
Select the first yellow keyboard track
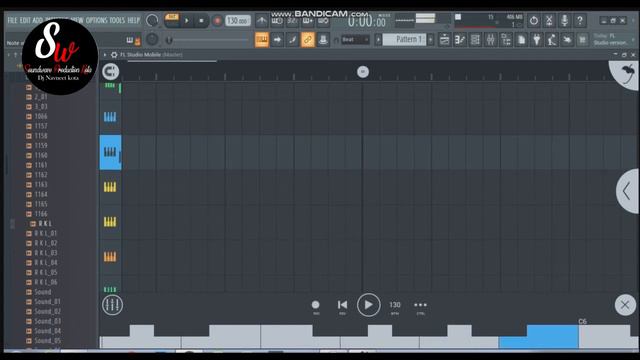pyautogui.click(x=110, y=187)
